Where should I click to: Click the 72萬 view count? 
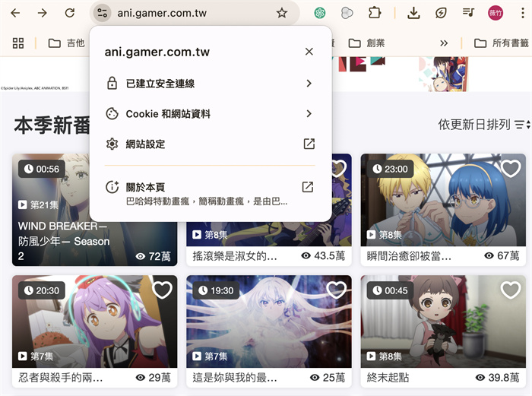(x=153, y=256)
